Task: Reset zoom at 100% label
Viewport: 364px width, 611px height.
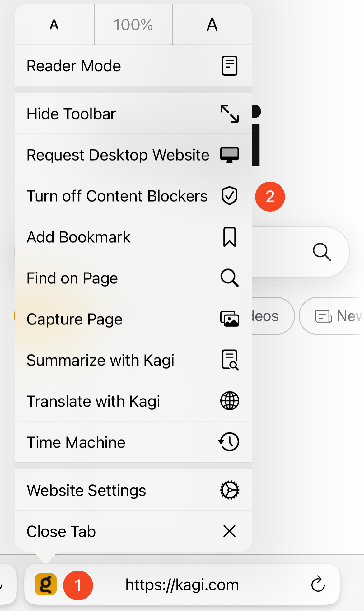Action: click(133, 25)
